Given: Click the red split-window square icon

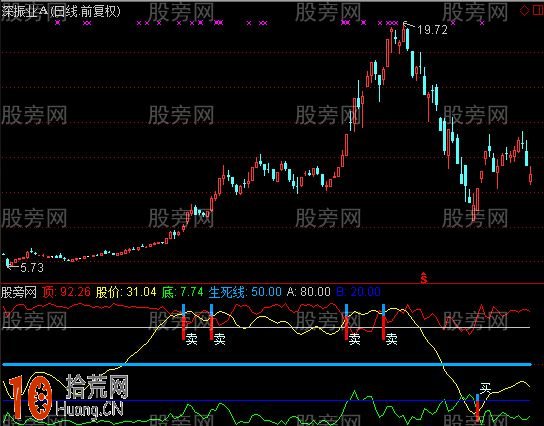Looking at the screenshot, I should [x=538, y=10].
